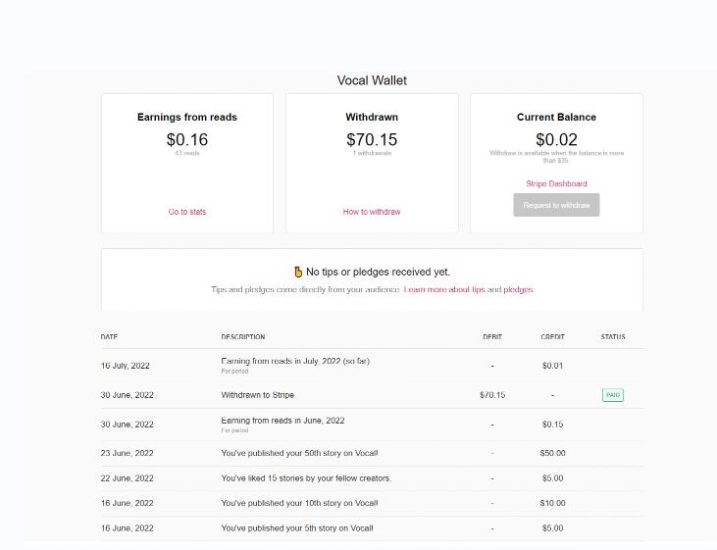Click the DATE column header
The height and width of the screenshot is (550, 717).
tap(109, 337)
